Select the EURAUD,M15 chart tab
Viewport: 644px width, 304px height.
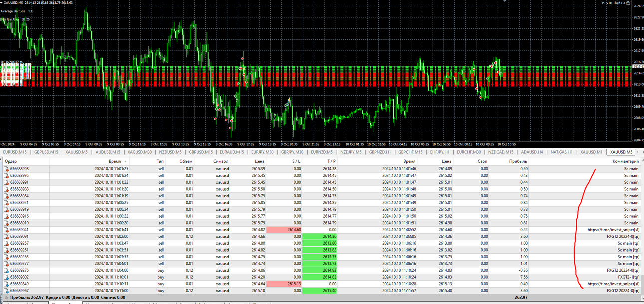click(232, 152)
